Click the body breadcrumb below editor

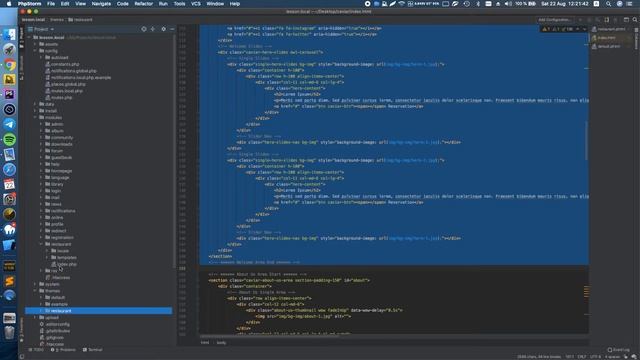(221, 342)
